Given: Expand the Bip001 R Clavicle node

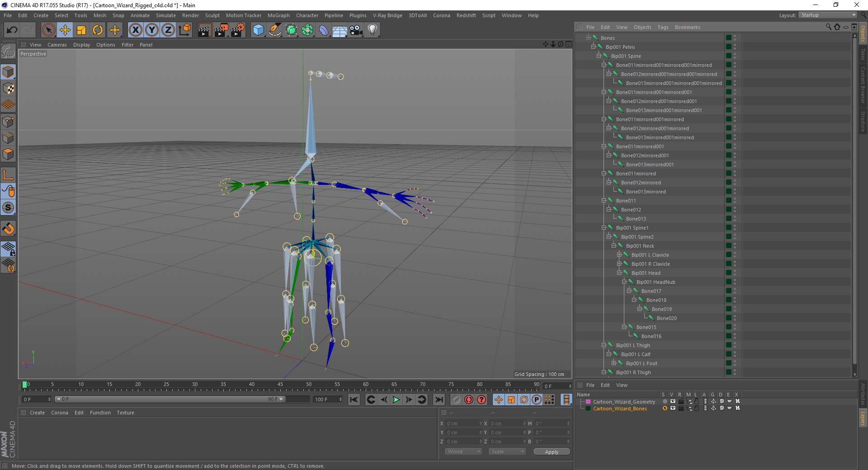Looking at the screenshot, I should click(x=619, y=263).
